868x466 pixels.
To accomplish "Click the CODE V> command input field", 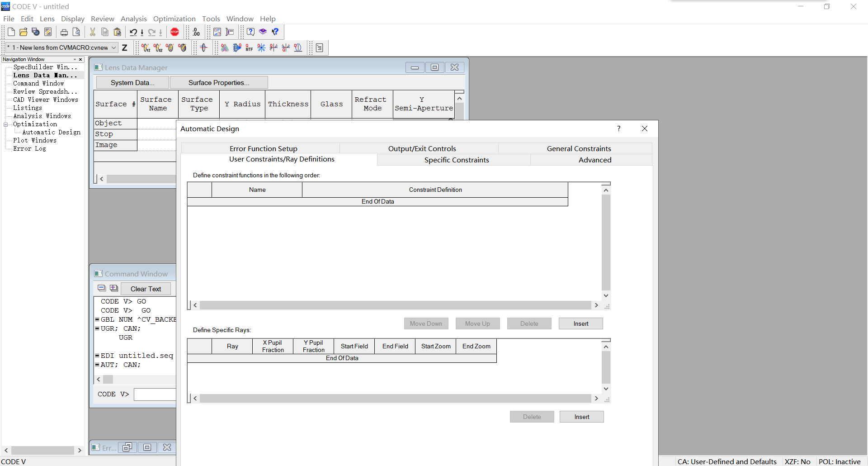I will pos(155,394).
